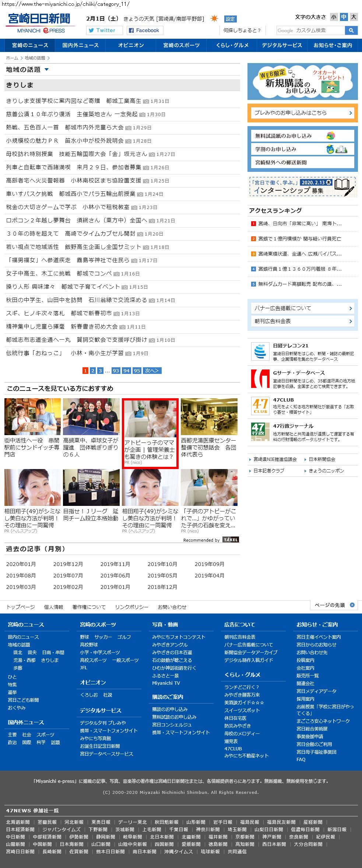Open the table tennis girls article thumbnail
Viewport: 362px width, 868px height.
[91, 417]
